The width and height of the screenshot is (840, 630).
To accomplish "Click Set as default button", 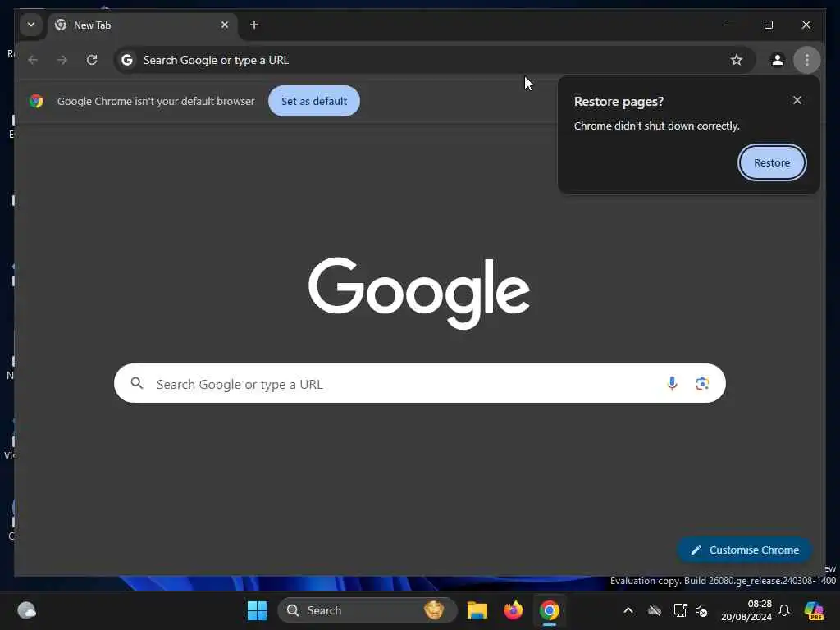I will 314,101.
